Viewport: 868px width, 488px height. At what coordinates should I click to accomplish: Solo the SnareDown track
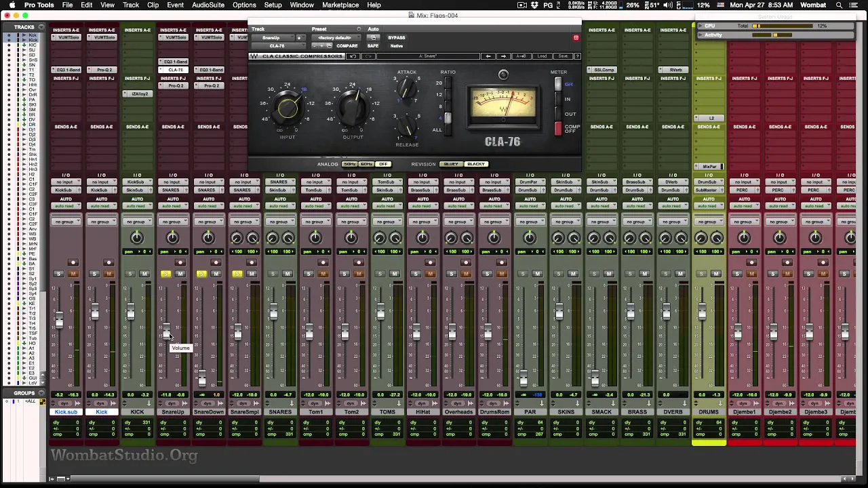(x=201, y=274)
